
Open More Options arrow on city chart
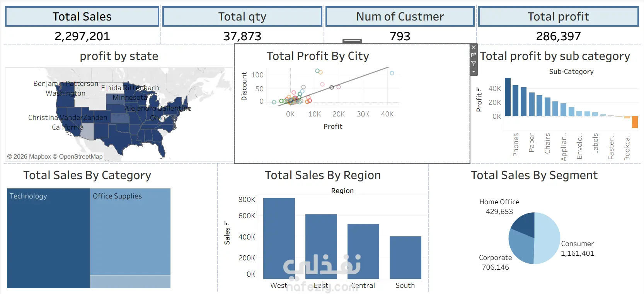[474, 72]
